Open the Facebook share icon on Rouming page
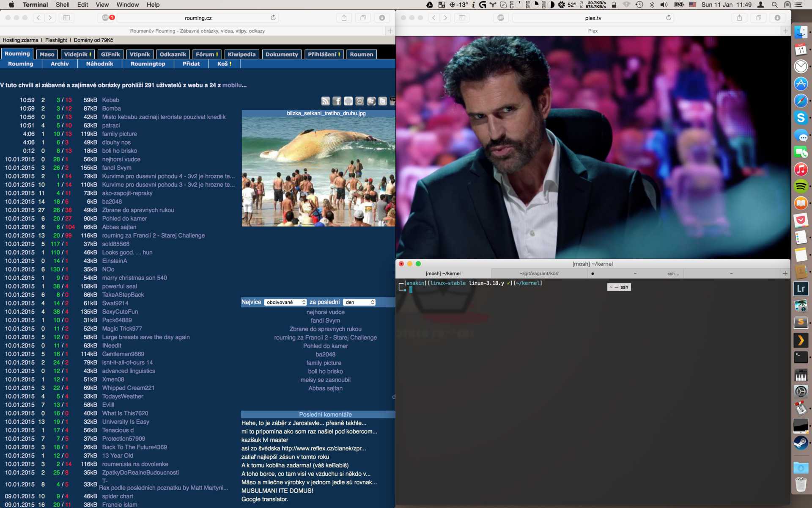 pos(337,101)
